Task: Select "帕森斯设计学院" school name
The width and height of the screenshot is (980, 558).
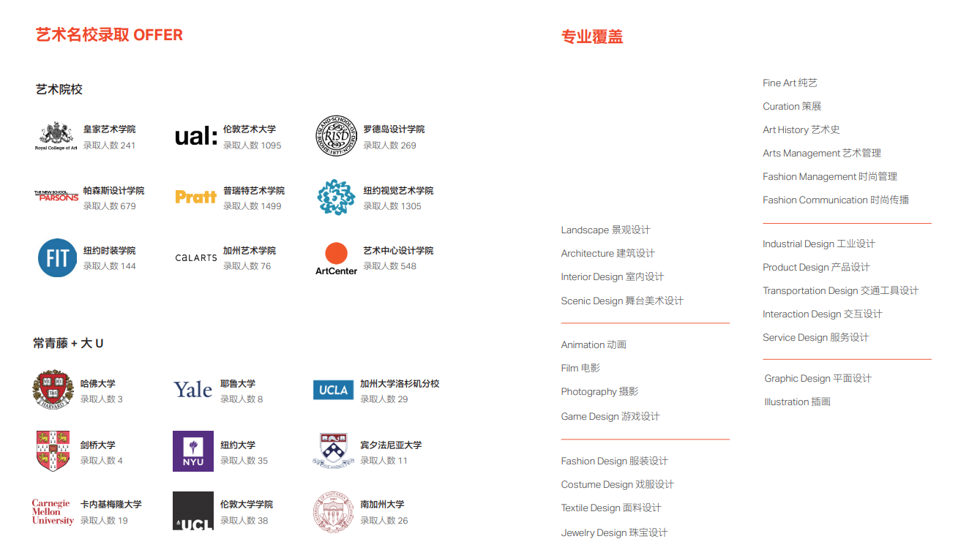Action: click(x=113, y=191)
